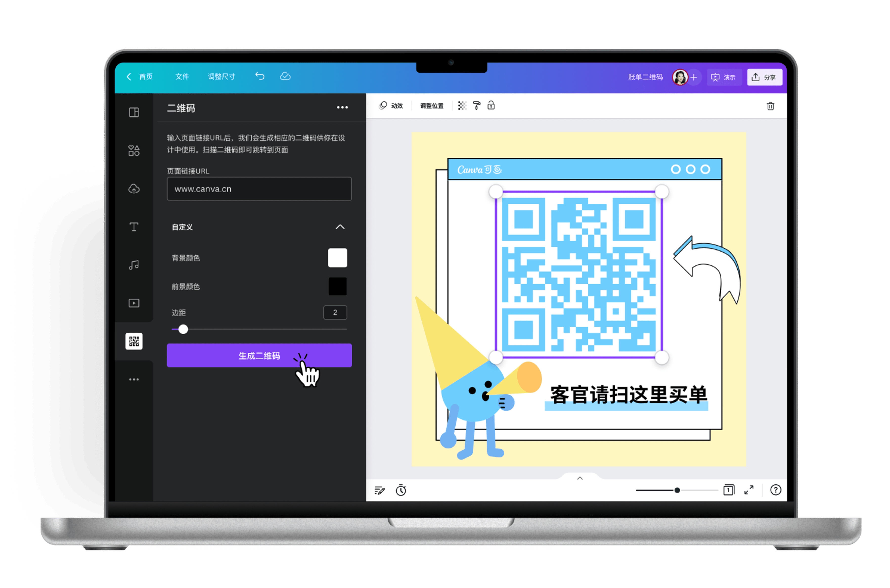Screen dimensions: 890x588
Task: Open the transparency checkerboard icon
Action: (x=462, y=106)
